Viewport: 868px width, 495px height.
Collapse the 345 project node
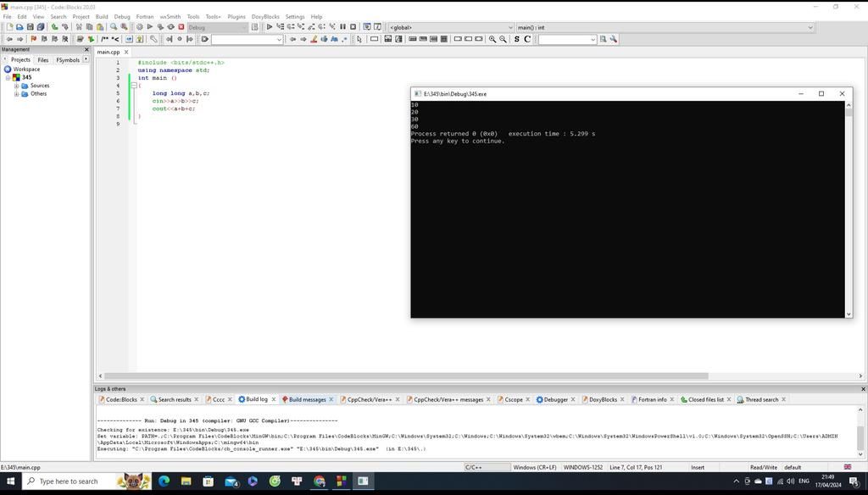click(8, 77)
